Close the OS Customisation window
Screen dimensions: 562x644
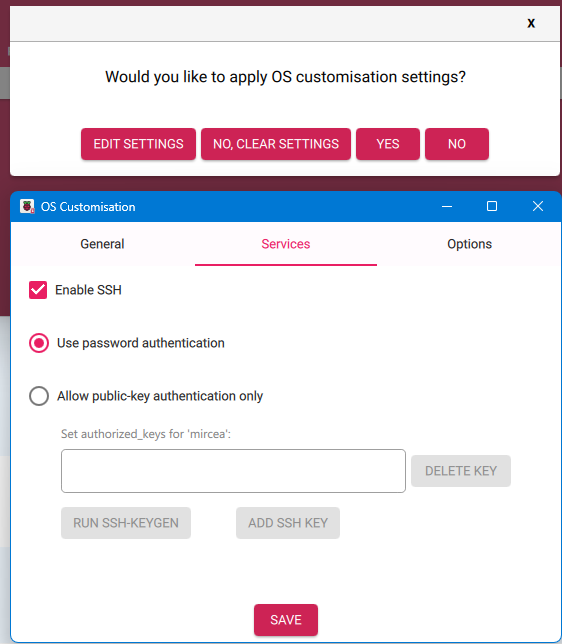538,206
